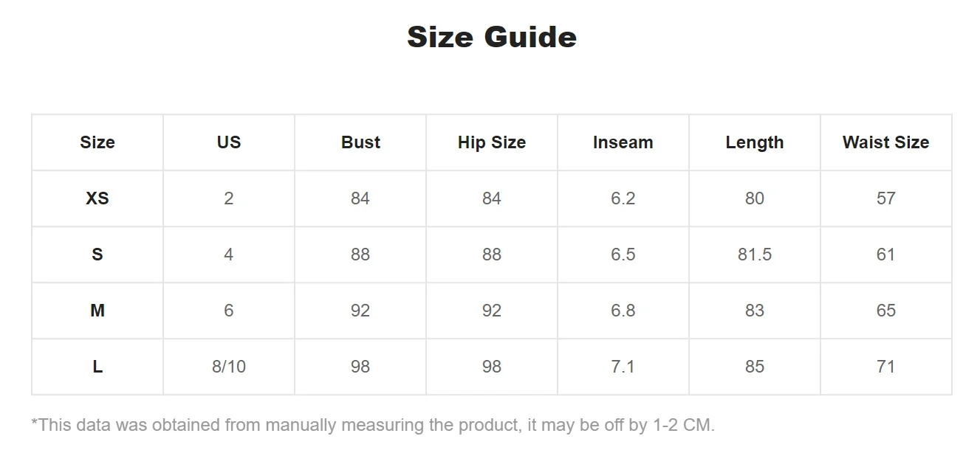Screen dimensions: 980x450
Task: Click the US column header
Action: click(x=229, y=142)
